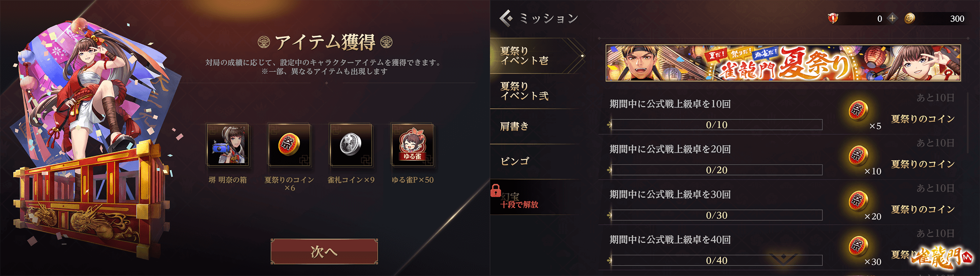Open the 雀龍門 夏祭り event banner

[x=783, y=63]
